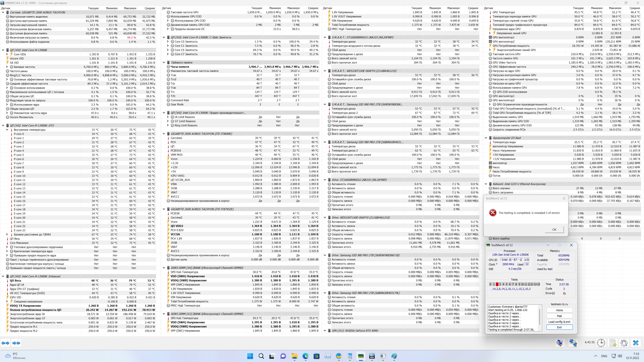Click the reset clock icon button
The width and height of the screenshot is (644, 362).
click(x=601, y=343)
